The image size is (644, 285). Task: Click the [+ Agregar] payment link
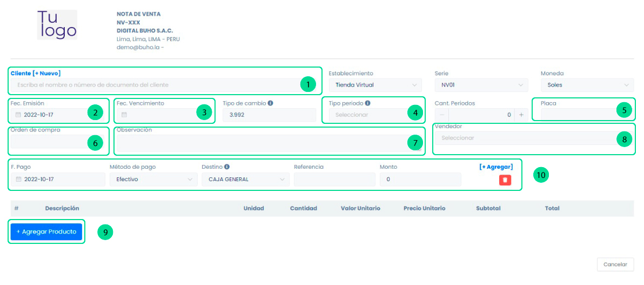495,167
